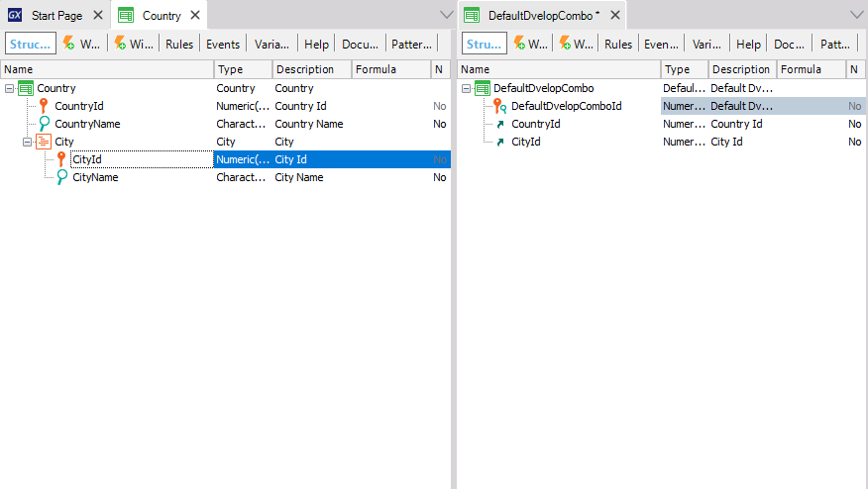Open Documentation section in Country editor
Viewport: 868px width, 489px height.
[360, 44]
